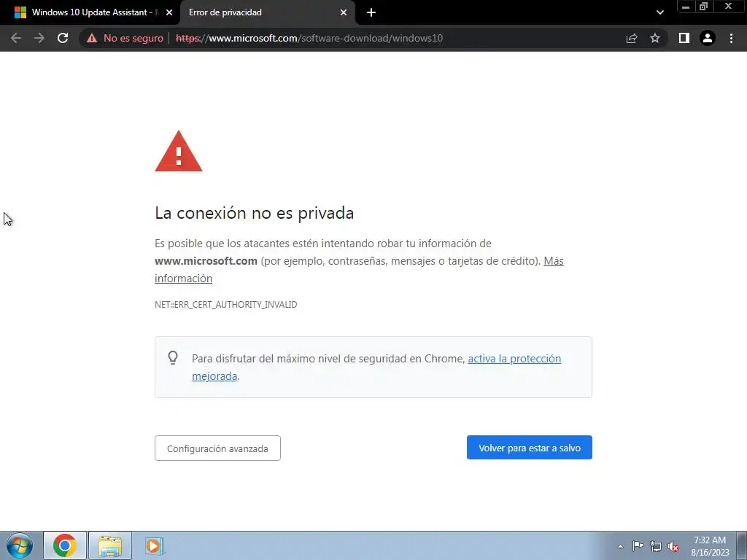Show hidden system tray icons
The image size is (747, 560).
[620, 546]
